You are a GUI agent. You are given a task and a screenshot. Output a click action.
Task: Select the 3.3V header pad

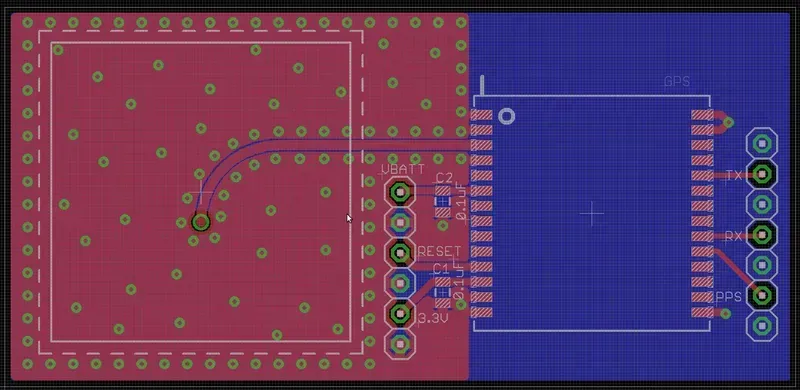coord(401,313)
